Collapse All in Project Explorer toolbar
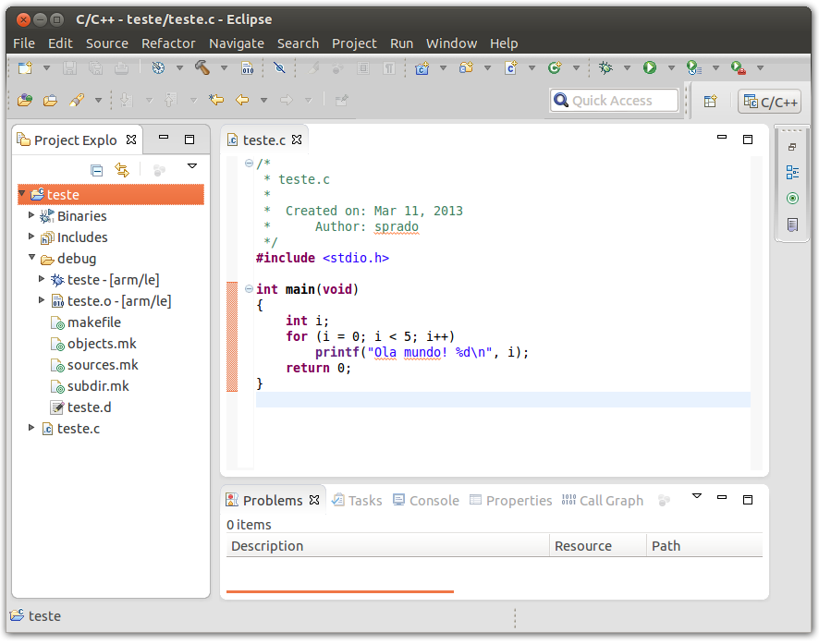The image size is (819, 644). click(97, 170)
